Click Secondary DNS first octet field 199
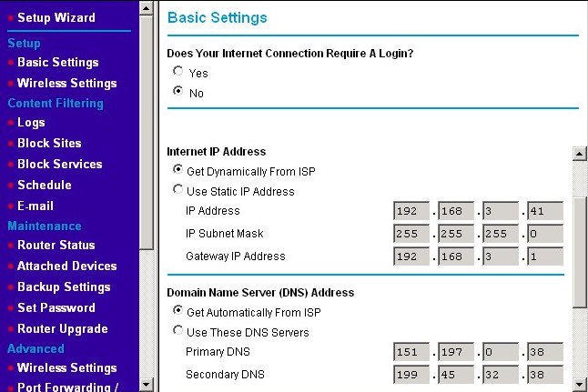Viewport: 588px width, 392px height. (411, 375)
